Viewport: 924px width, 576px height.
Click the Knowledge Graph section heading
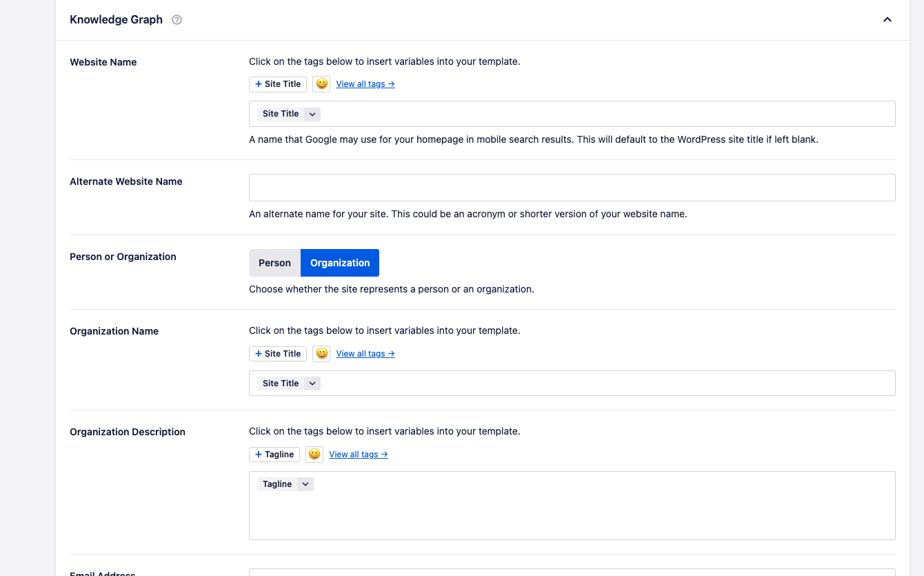coord(116,20)
